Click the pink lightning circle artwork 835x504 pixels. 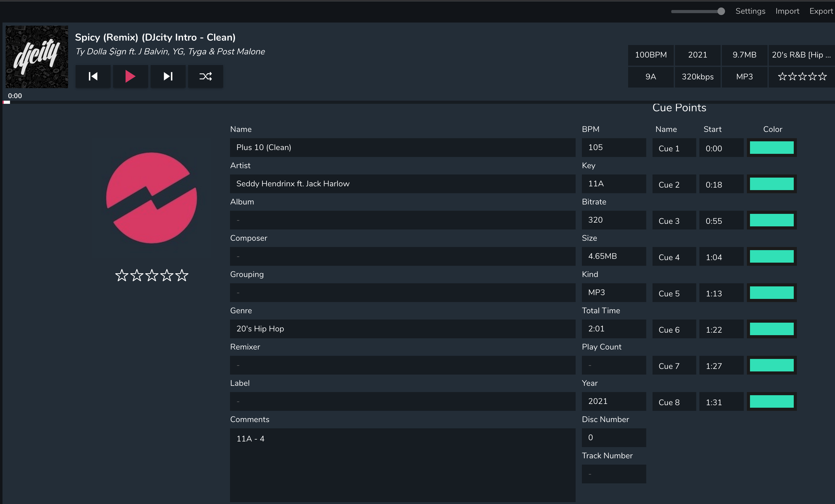point(152,198)
